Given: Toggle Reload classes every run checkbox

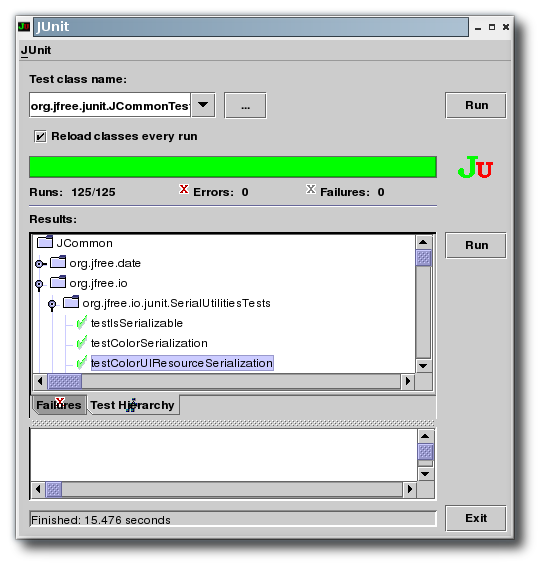Looking at the screenshot, I should [40, 137].
